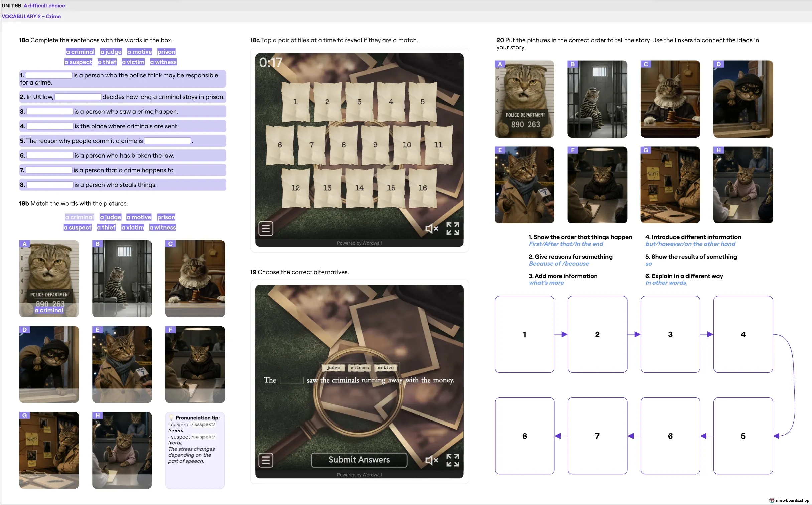Flip tile number 8 in matching game
The width and height of the screenshot is (812, 505).
344,145
